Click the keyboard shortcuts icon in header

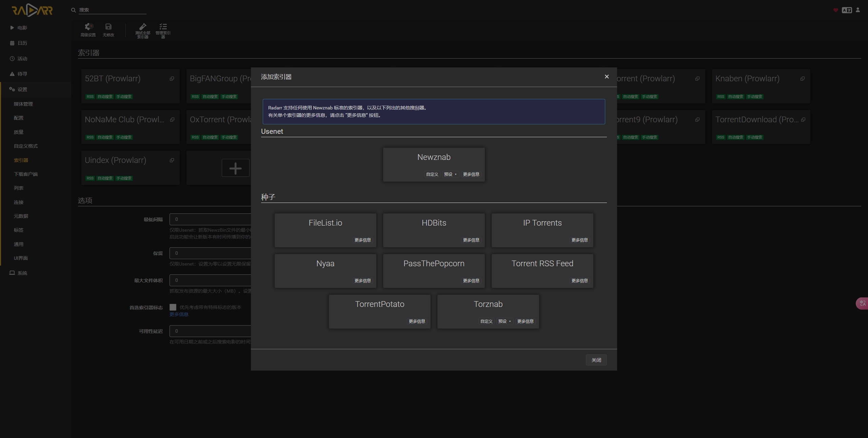847,10
